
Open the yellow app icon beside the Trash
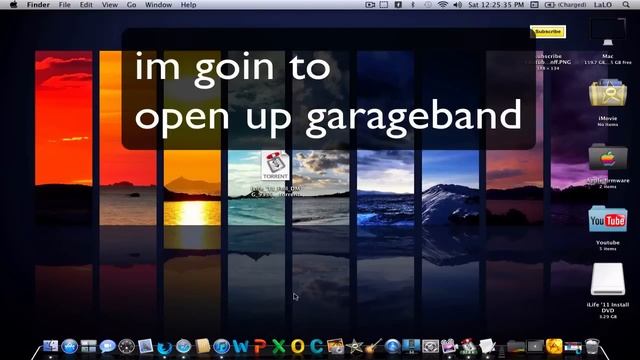coord(554,347)
